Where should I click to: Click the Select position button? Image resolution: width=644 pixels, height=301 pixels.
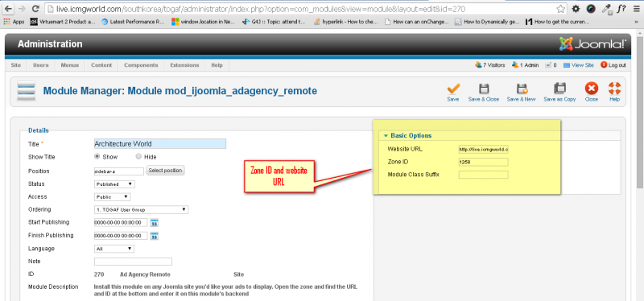click(x=165, y=171)
